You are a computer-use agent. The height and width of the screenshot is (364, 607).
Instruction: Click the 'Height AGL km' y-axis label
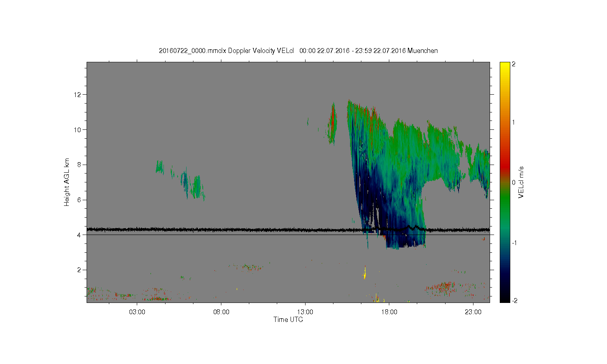point(67,182)
